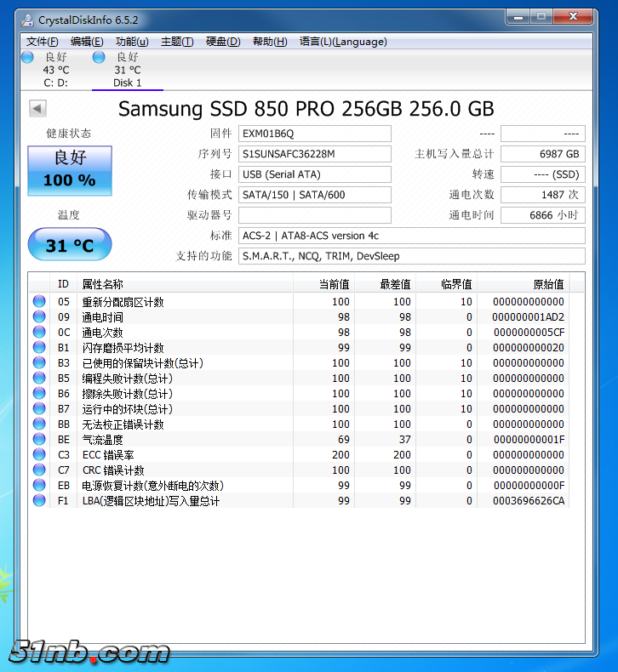This screenshot has width=618, height=672.
Task: Select the Disk 1 status orb
Action: point(99,57)
